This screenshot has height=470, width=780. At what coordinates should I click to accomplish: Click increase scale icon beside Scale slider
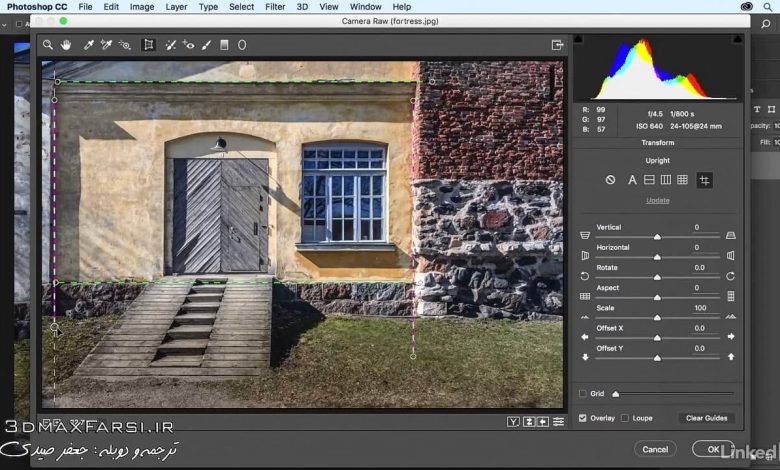click(730, 316)
